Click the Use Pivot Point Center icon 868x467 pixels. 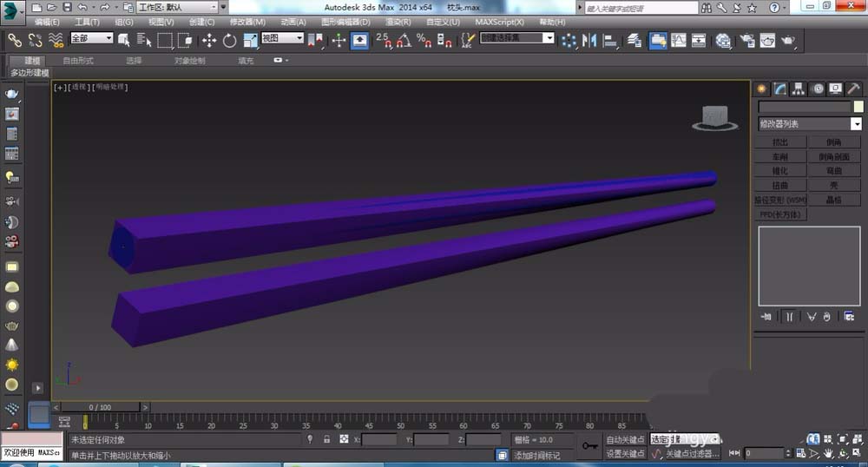[x=316, y=41]
